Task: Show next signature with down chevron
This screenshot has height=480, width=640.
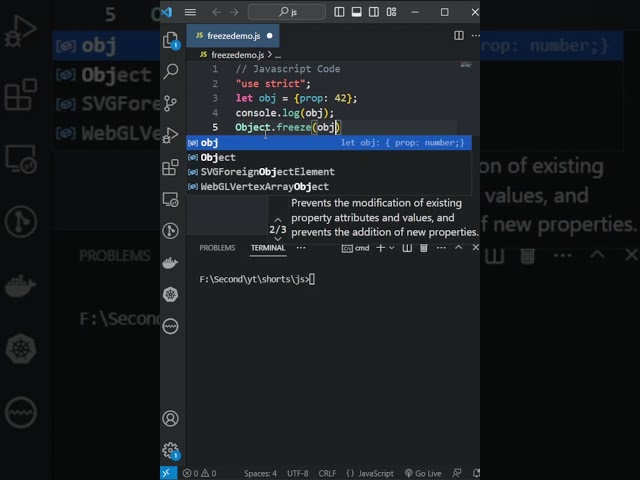Action: pyautogui.click(x=278, y=239)
